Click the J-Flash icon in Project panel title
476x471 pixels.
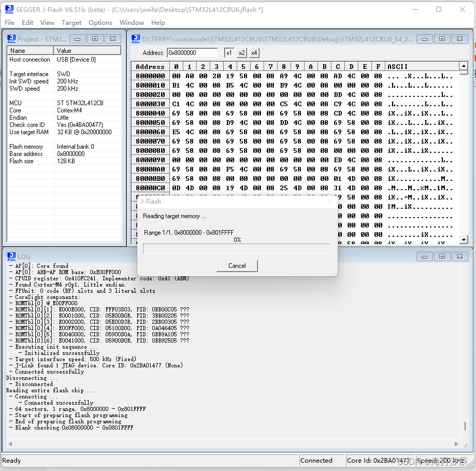11,39
